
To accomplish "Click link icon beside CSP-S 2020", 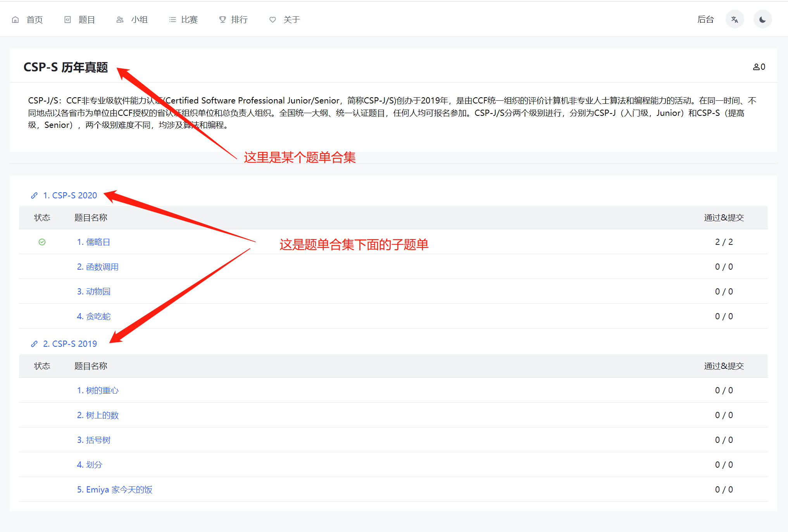I will coord(34,196).
